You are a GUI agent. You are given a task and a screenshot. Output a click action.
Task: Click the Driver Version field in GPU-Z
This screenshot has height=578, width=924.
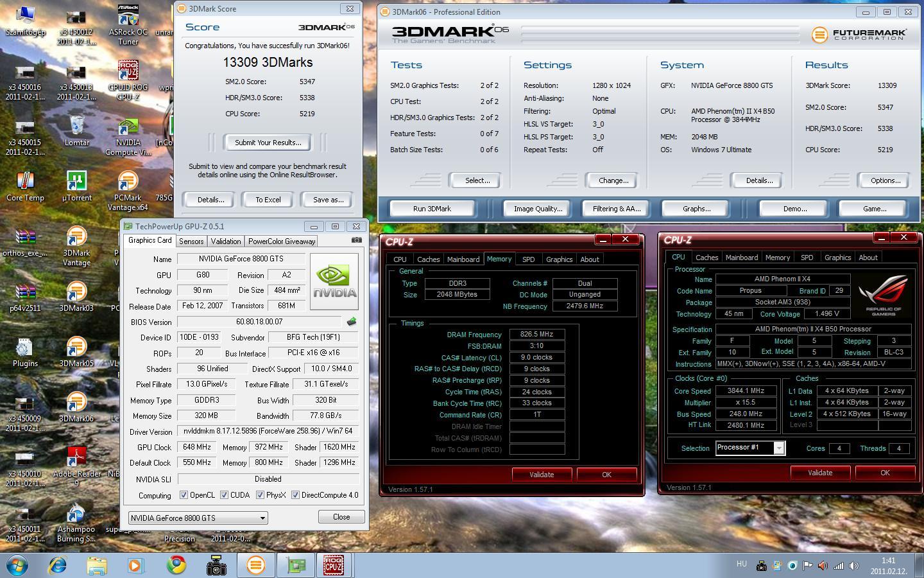tap(269, 432)
